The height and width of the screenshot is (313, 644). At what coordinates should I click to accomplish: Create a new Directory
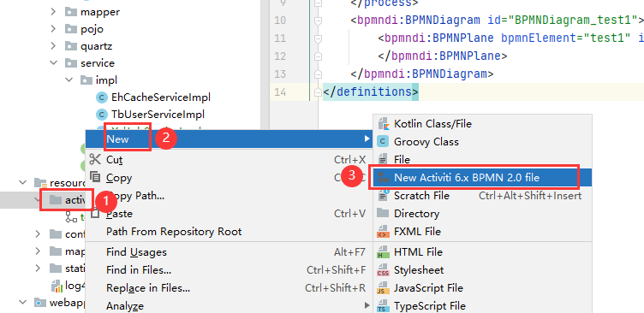point(482,214)
